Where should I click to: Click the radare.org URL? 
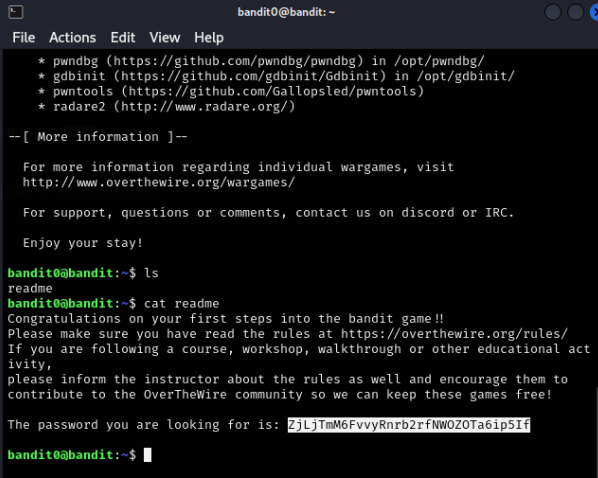click(204, 106)
